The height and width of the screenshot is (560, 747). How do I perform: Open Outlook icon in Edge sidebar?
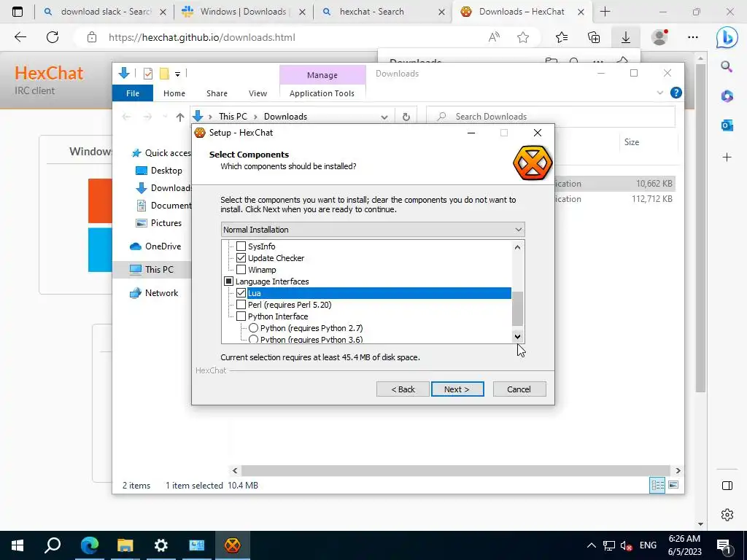(727, 125)
